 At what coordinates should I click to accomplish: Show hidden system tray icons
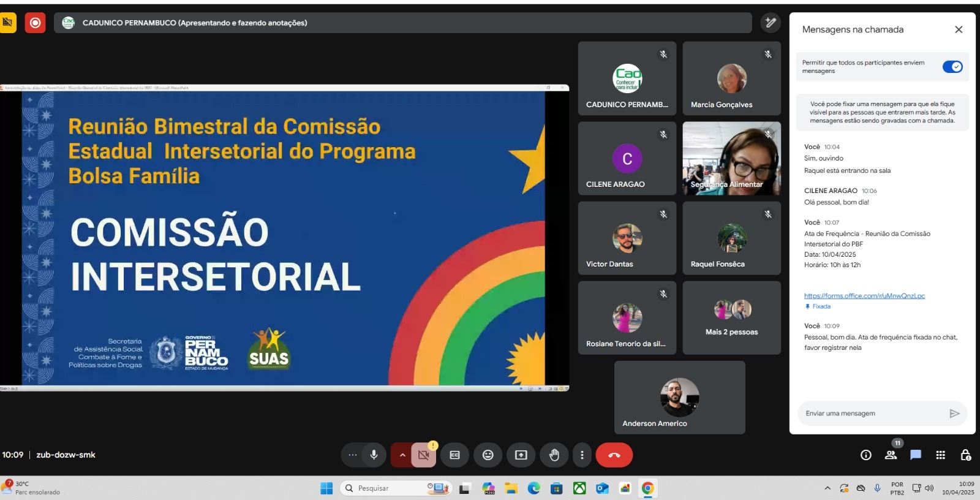coord(827,488)
